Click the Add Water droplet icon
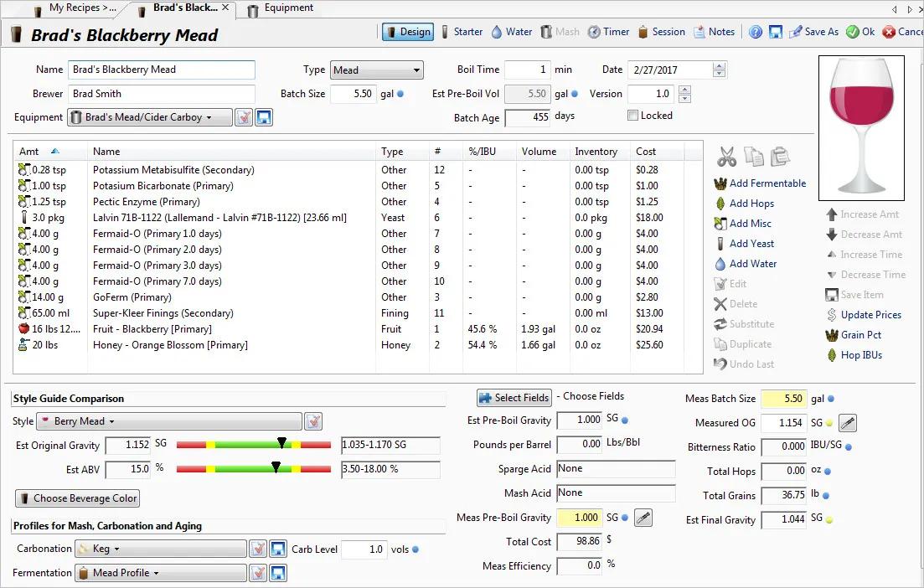 [x=720, y=264]
